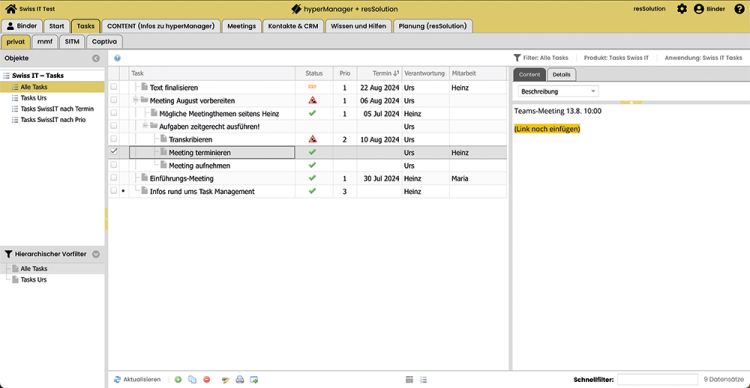Click the Status column header
The width and height of the screenshot is (750, 388).
(314, 73)
